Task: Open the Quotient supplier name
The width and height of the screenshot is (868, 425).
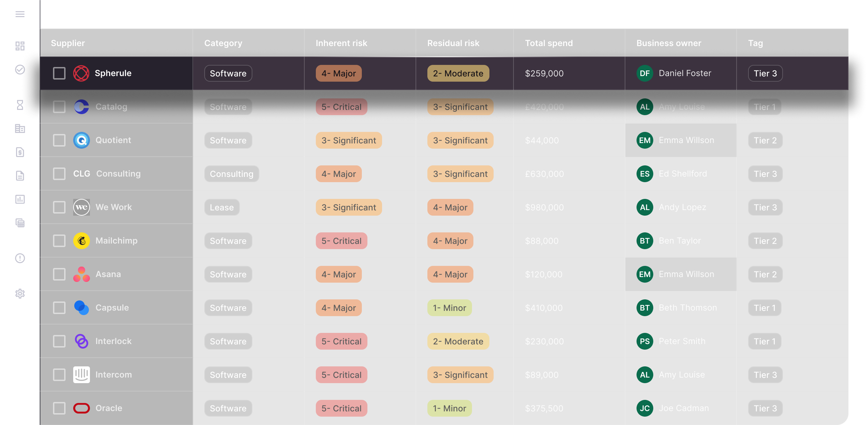Action: coord(113,140)
